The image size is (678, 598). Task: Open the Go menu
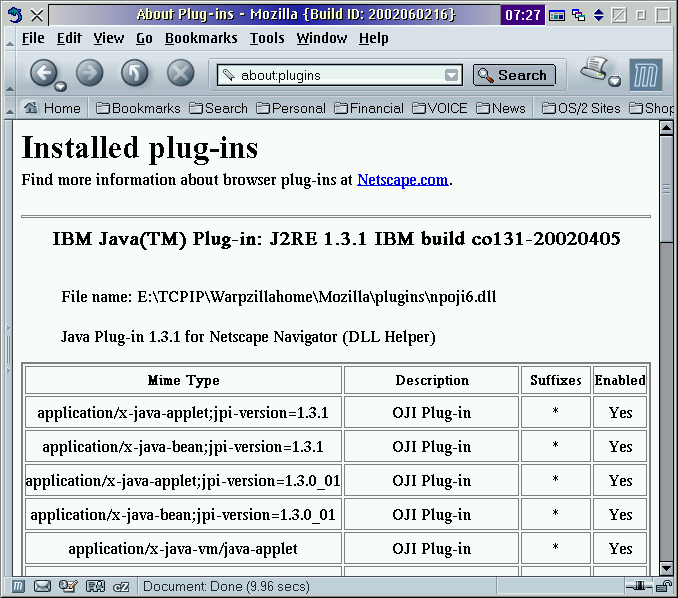pyautogui.click(x=144, y=38)
